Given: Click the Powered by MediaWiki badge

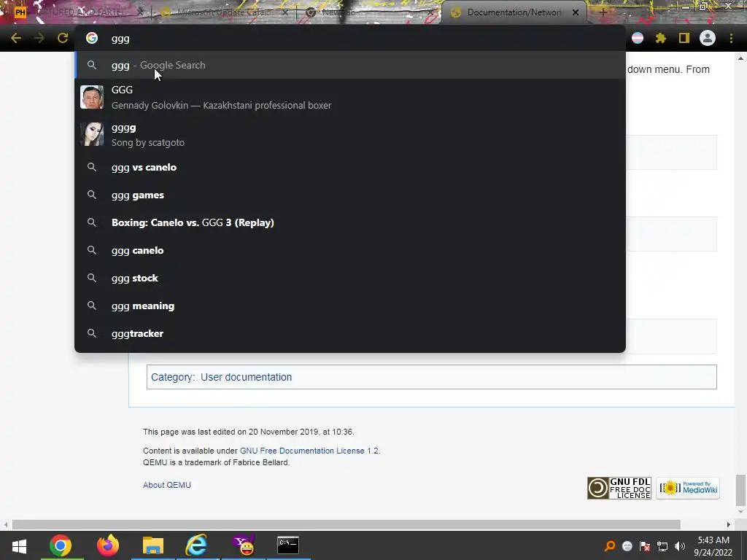Looking at the screenshot, I should 687,488.
